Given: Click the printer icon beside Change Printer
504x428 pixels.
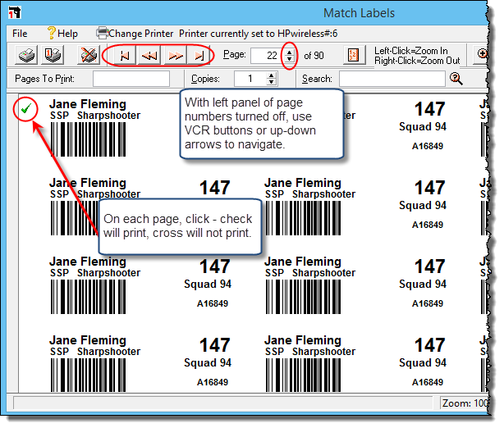Looking at the screenshot, I should coord(103,33).
